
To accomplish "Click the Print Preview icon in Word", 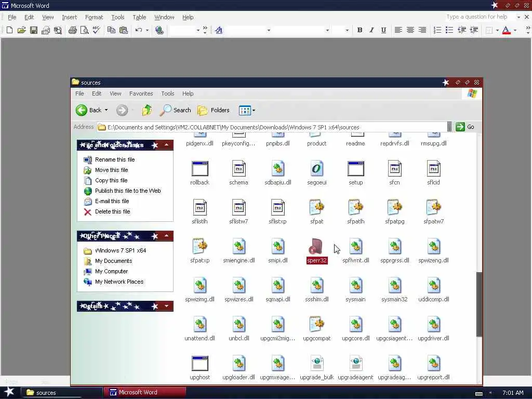I will 84,30.
